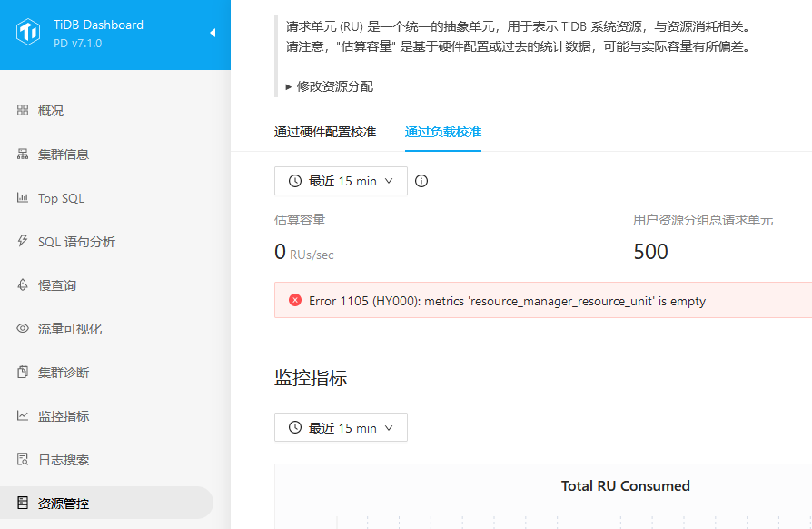Image resolution: width=812 pixels, height=529 pixels.
Task: Click the SQL 语句分析 lightning icon
Action: point(23,242)
